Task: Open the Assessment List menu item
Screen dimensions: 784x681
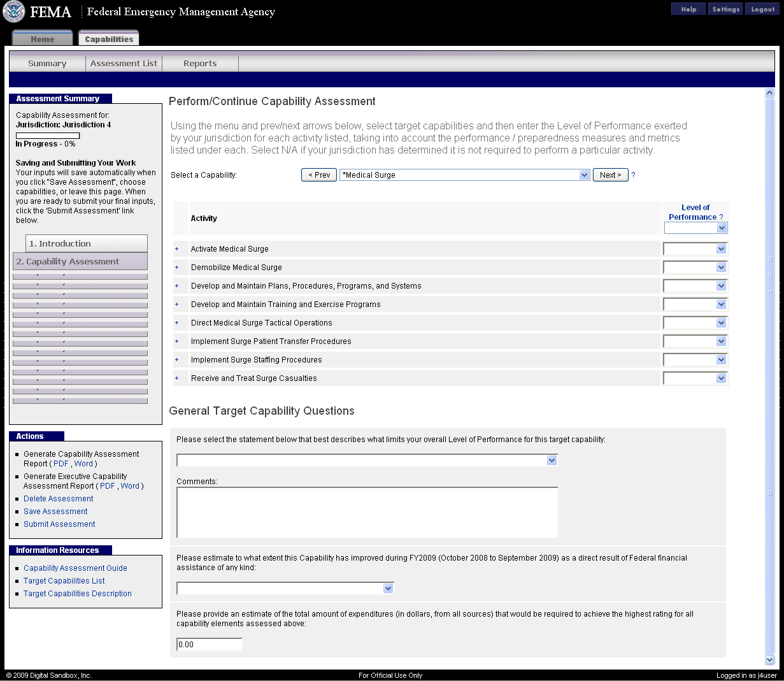Action: pos(124,64)
